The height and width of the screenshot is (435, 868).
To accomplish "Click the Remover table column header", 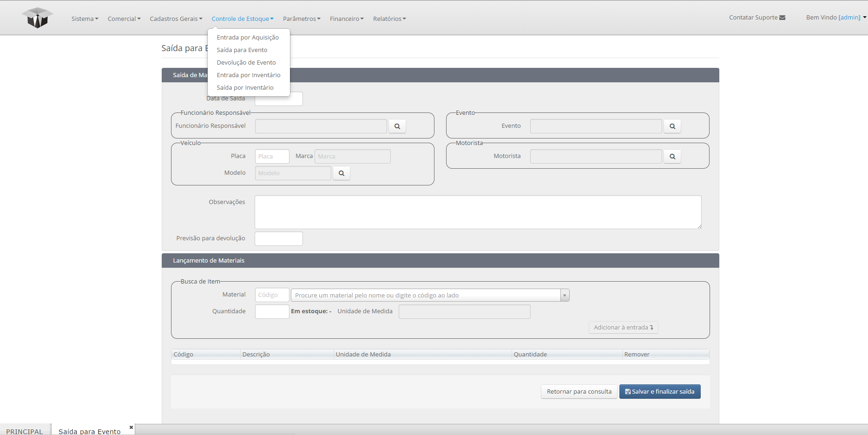I will 666,355.
